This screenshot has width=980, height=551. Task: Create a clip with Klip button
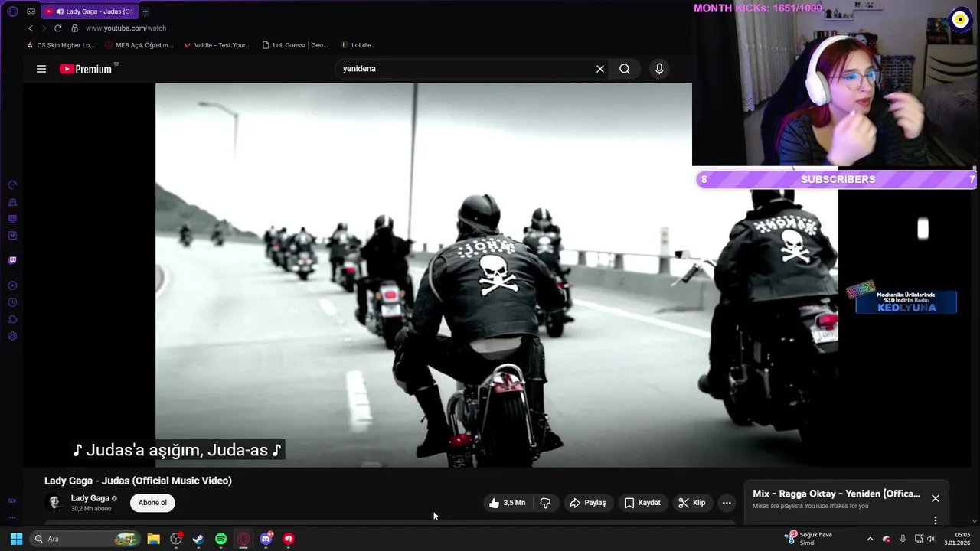692,503
